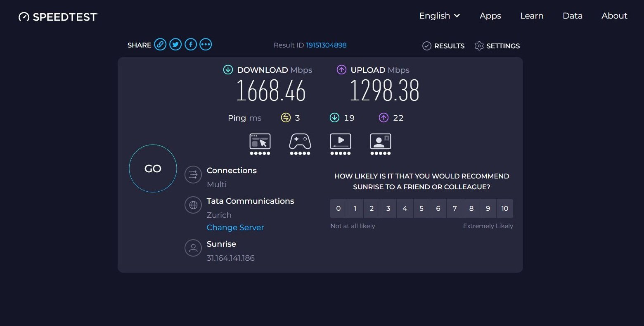Share result on Facebook

pos(191,44)
